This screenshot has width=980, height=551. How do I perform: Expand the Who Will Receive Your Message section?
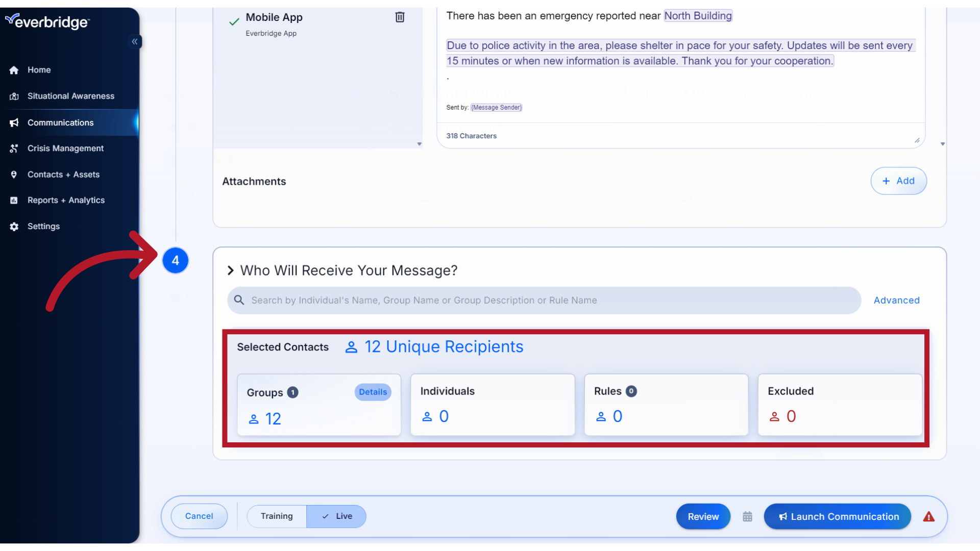[233, 270]
